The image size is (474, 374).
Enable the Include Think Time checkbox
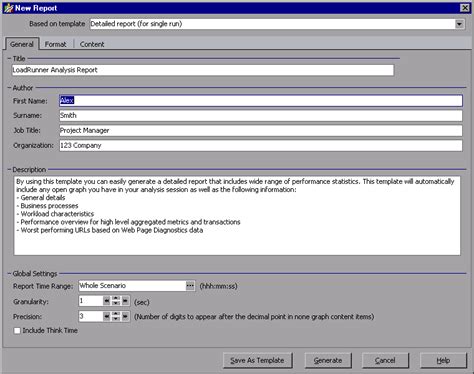17,331
